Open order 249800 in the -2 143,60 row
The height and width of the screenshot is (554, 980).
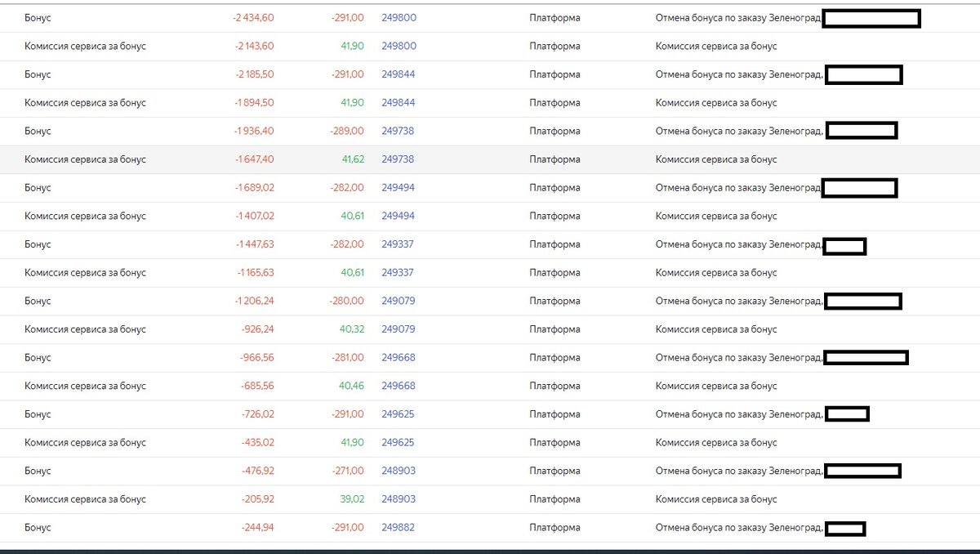point(399,47)
